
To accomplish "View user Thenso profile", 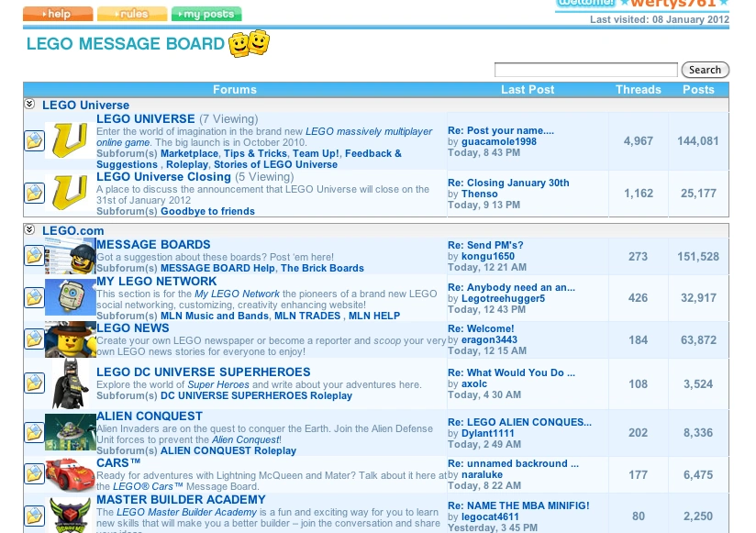I will 479,194.
